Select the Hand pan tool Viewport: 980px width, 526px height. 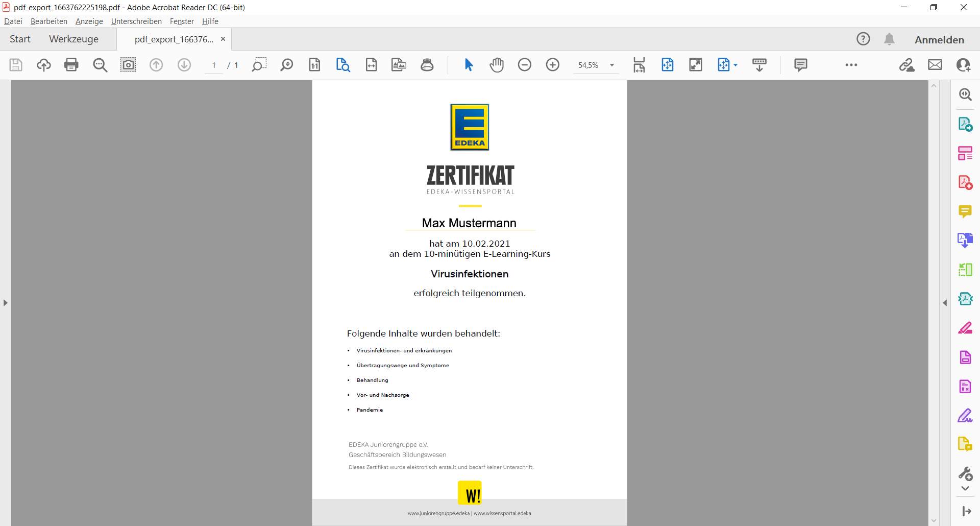click(x=497, y=65)
